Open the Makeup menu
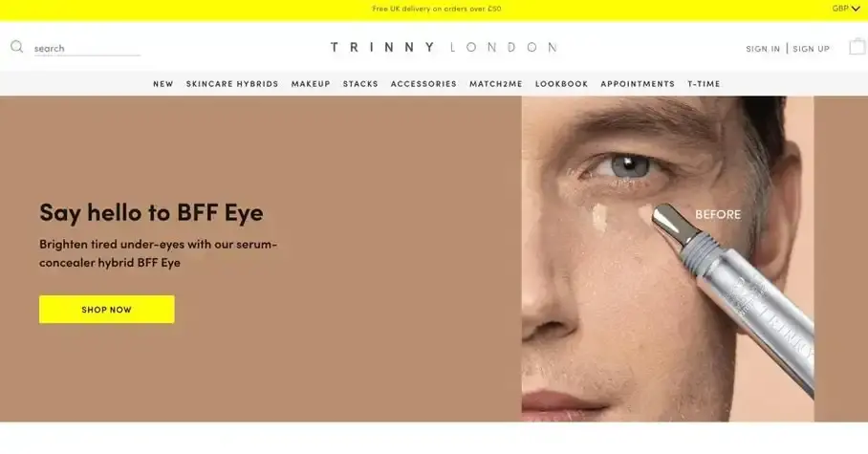Viewport: 868px width, 454px height. (x=311, y=83)
